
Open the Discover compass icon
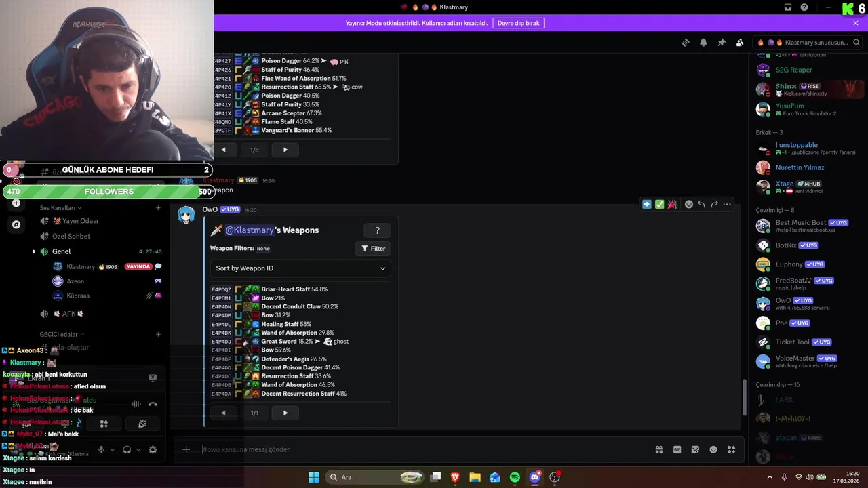click(x=16, y=224)
